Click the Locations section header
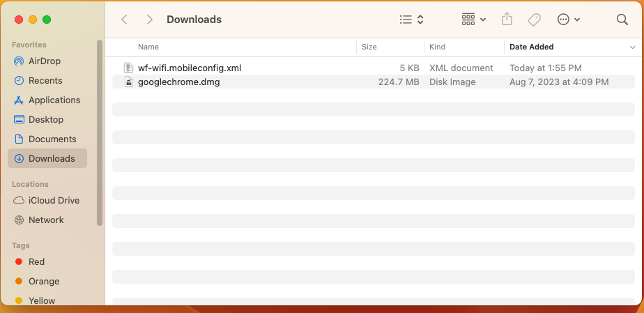The width and height of the screenshot is (644, 313). [x=30, y=184]
